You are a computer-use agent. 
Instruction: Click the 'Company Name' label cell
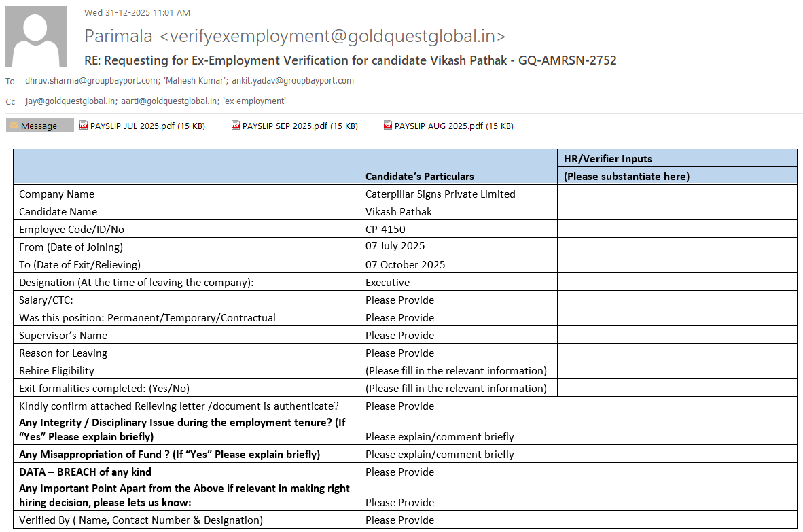pos(186,194)
